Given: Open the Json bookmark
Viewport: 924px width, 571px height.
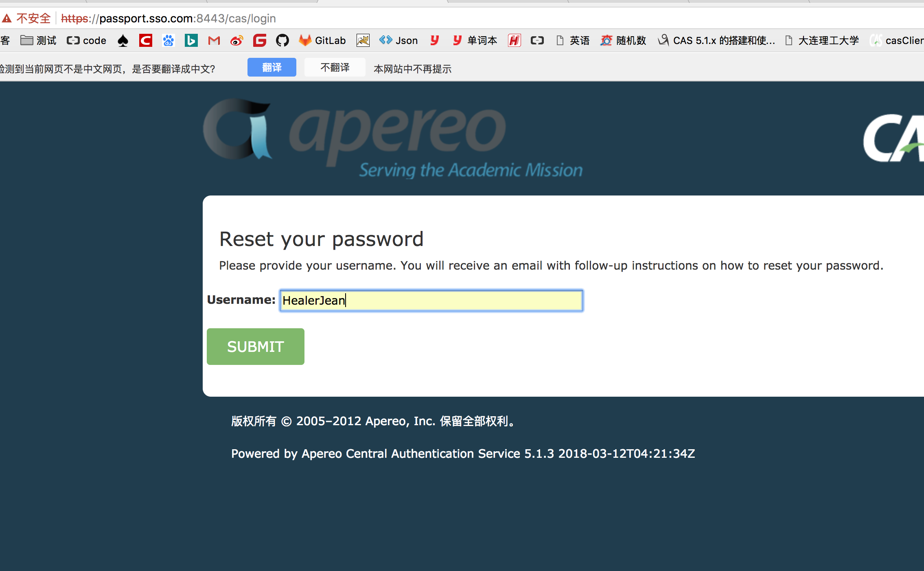Looking at the screenshot, I should tap(399, 40).
